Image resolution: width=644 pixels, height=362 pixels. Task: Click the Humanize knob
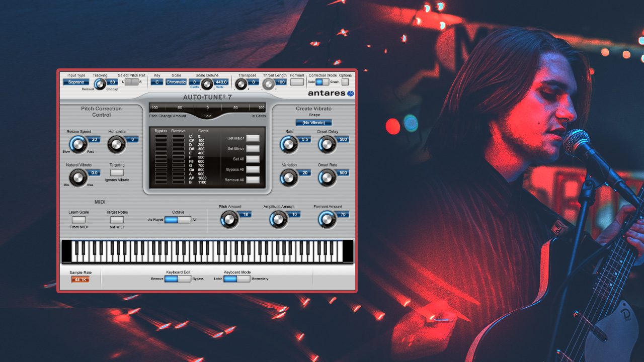pyautogui.click(x=116, y=145)
